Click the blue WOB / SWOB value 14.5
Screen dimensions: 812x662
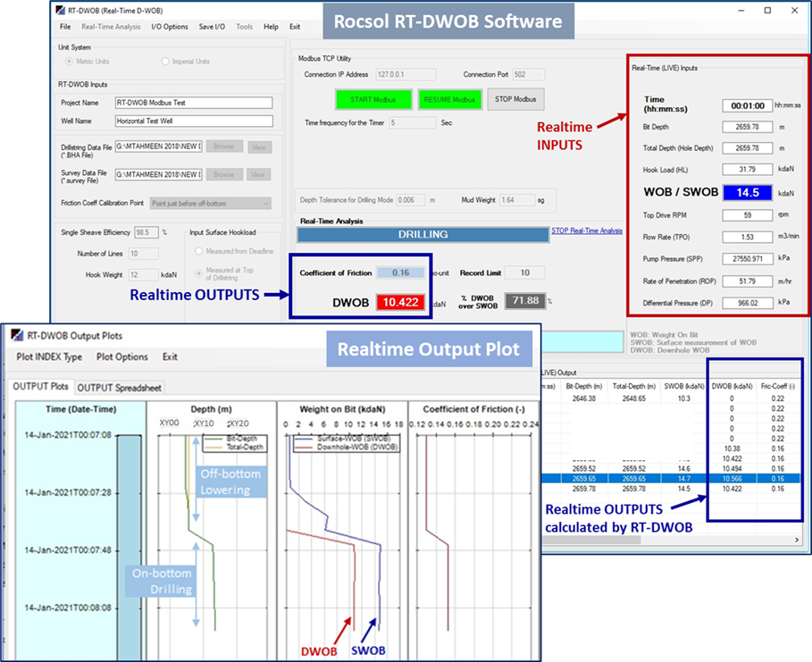coord(748,193)
